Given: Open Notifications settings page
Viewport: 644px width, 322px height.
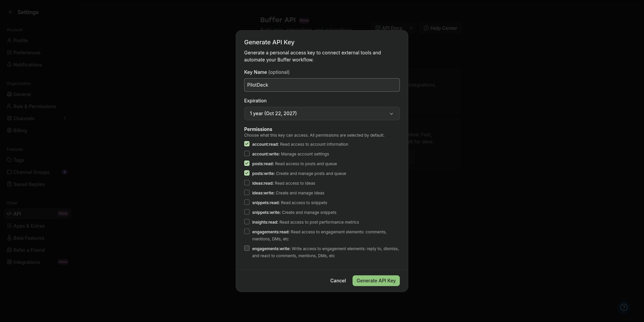Looking at the screenshot, I should [x=38, y=64].
